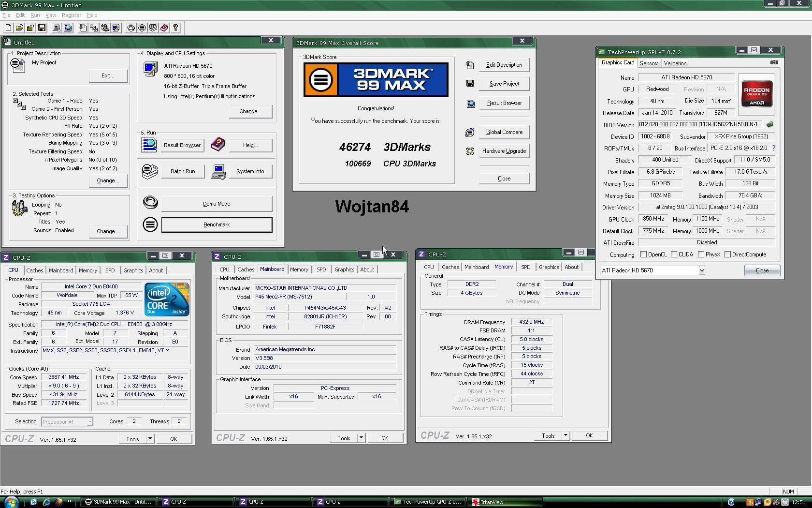The width and height of the screenshot is (812, 508).
Task: Click the Demo Mode icon in Run panel
Action: coord(150,202)
